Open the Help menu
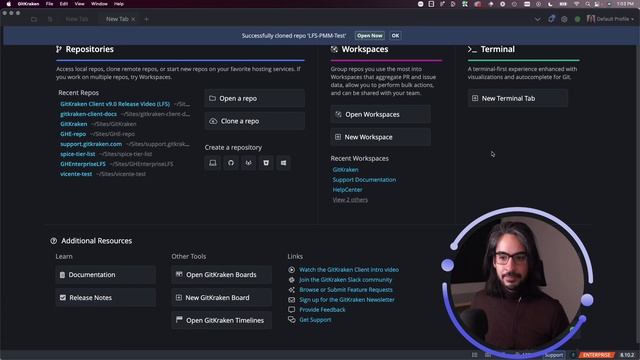Image resolution: width=640 pixels, height=360 pixels. (119, 4)
